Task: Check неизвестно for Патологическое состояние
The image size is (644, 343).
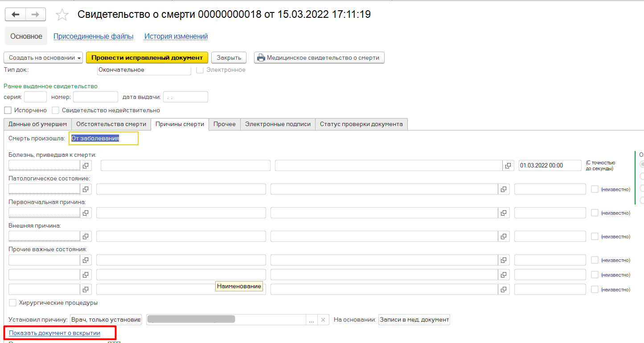Action: click(595, 189)
